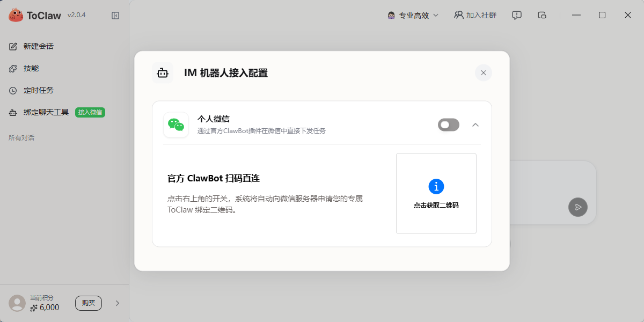Screen dimensions: 644x322
Task: Click the user avatar icon
Action: coord(17,303)
